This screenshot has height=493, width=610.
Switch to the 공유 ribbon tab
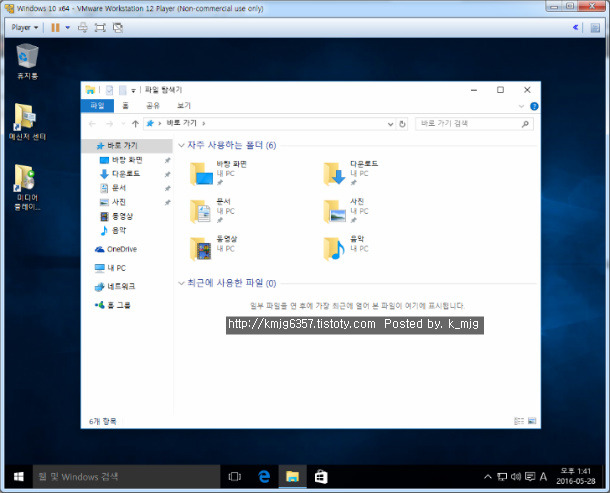153,105
